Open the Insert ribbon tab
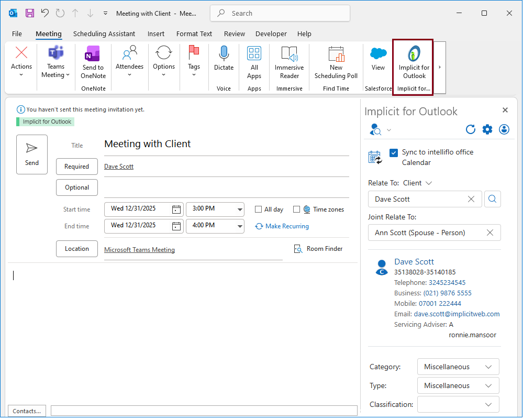The width and height of the screenshot is (523, 420). tap(156, 34)
